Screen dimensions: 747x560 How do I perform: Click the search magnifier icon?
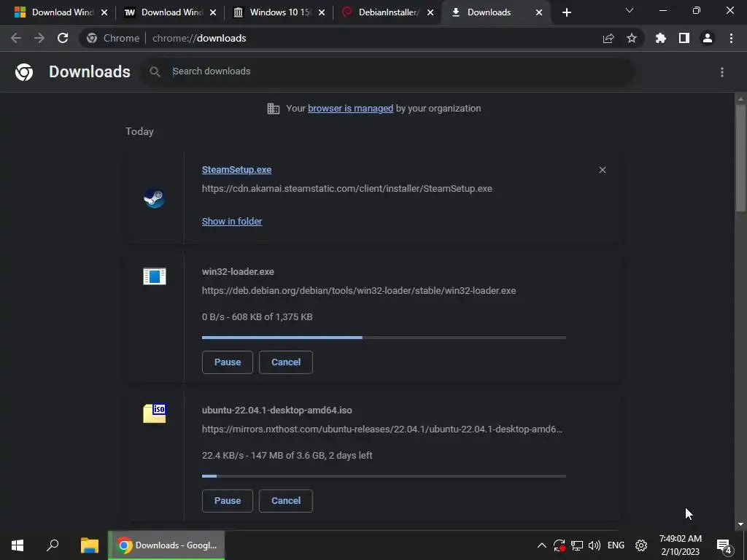point(155,72)
